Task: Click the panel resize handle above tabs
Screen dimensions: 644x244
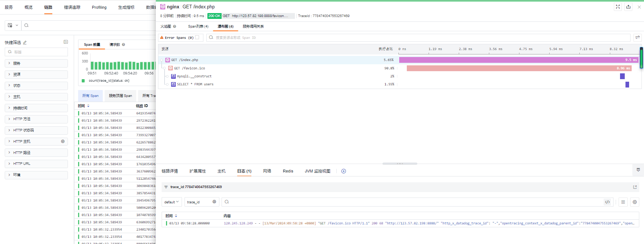Action: tap(400, 163)
